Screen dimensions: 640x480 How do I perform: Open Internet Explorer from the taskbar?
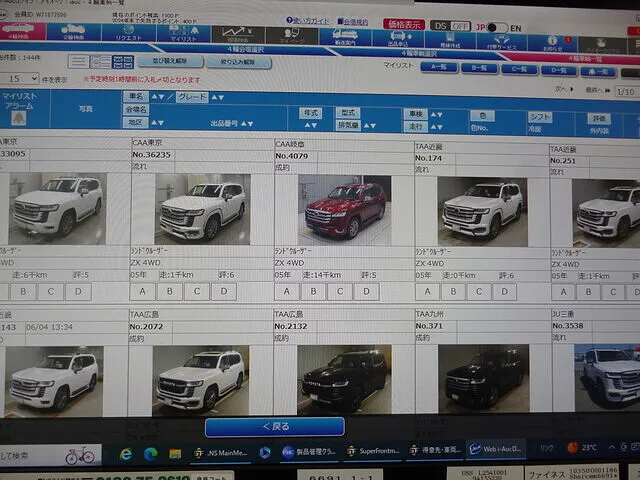coord(126,453)
